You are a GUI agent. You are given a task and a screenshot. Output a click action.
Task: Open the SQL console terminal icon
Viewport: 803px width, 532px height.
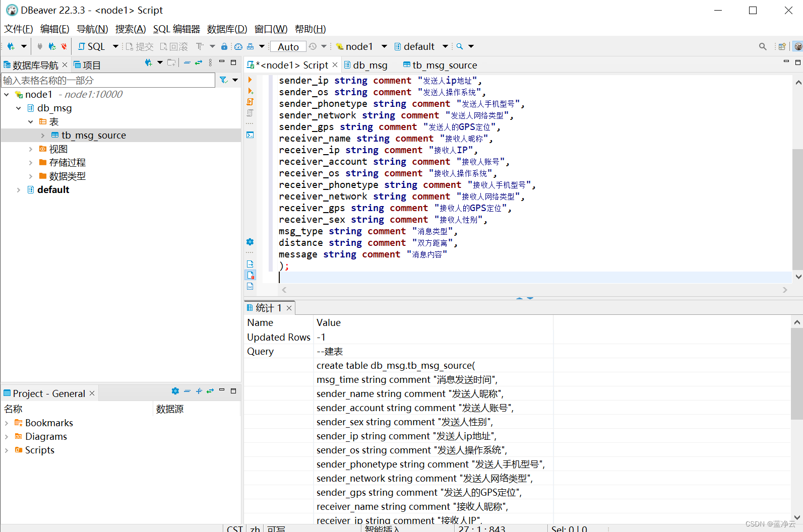point(250,135)
